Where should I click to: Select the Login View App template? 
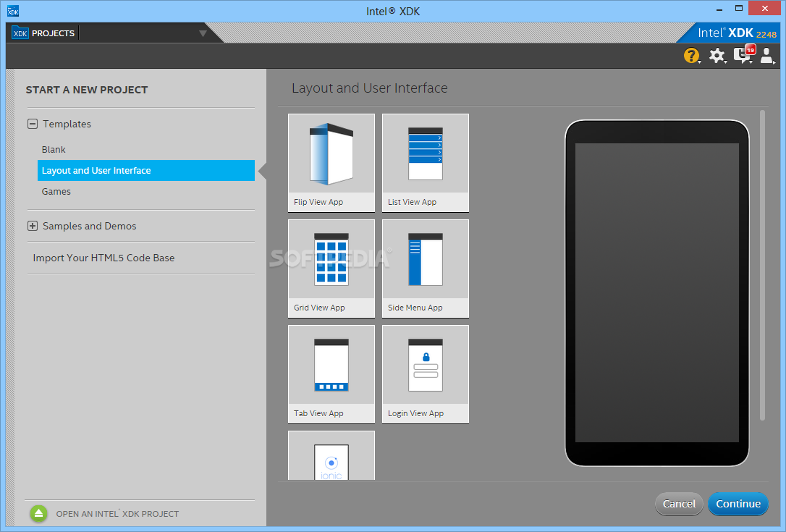(426, 374)
